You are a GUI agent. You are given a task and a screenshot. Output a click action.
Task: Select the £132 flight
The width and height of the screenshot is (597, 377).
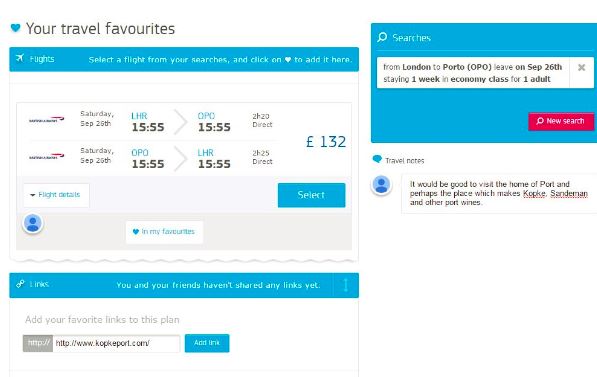pyautogui.click(x=311, y=195)
